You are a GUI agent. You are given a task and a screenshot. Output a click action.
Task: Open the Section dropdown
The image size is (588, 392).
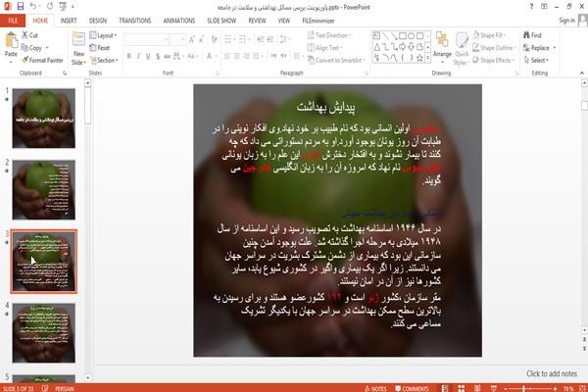coord(104,60)
